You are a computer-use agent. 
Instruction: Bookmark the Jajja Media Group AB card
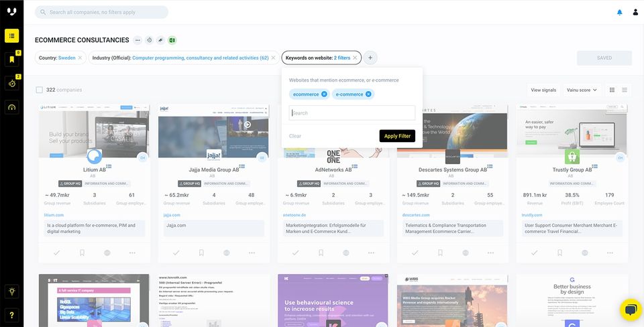pos(201,253)
